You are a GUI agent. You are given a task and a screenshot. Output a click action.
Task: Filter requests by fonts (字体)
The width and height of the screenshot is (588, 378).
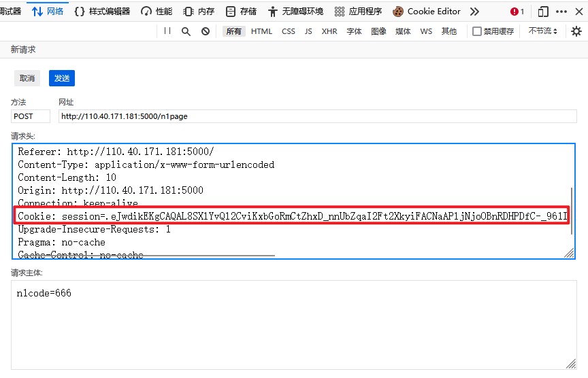[354, 31]
